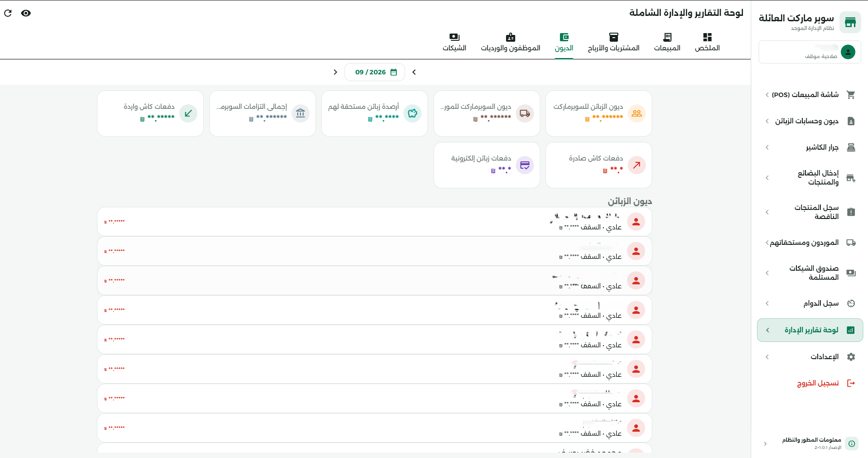Open the ديون الزبائن للسوبرماركت card
This screenshot has width=868, height=458.
(598, 113)
